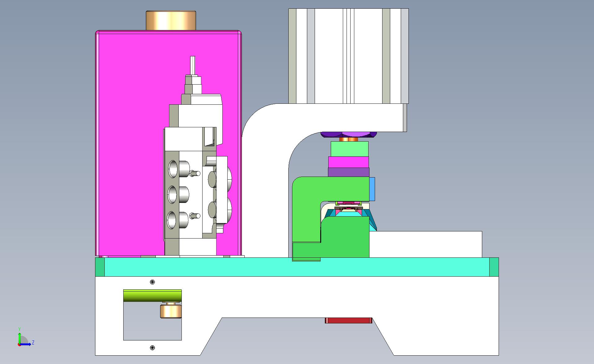The image size is (594, 364).
Task: Click the light green block below the coupling
Action: coord(349,149)
